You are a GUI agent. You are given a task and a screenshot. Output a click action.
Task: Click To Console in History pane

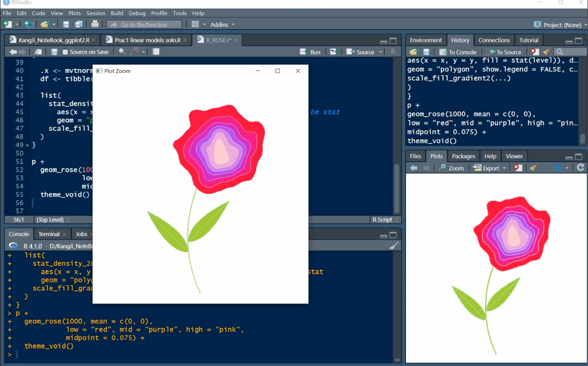[x=458, y=52]
